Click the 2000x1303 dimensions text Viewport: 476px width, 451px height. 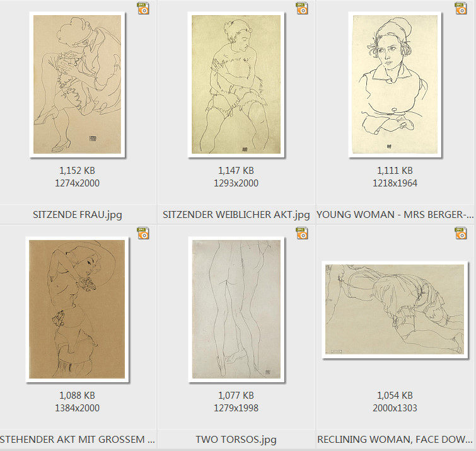(x=395, y=408)
